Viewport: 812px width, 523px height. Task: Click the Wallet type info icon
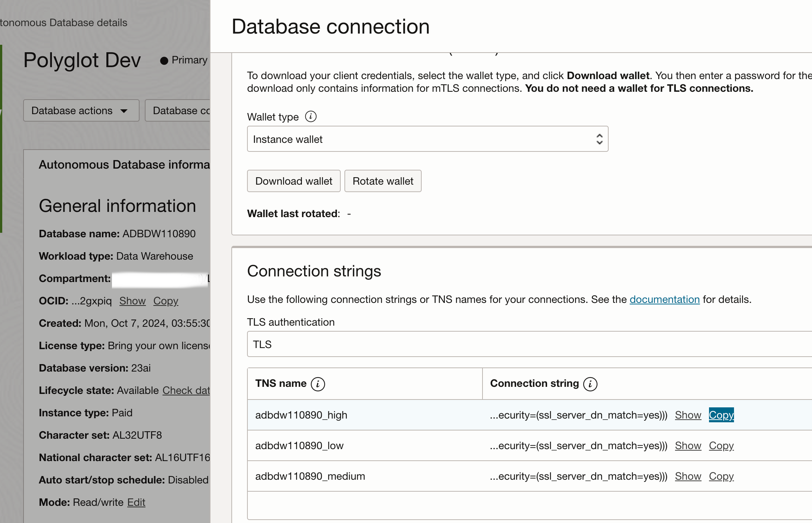310,116
